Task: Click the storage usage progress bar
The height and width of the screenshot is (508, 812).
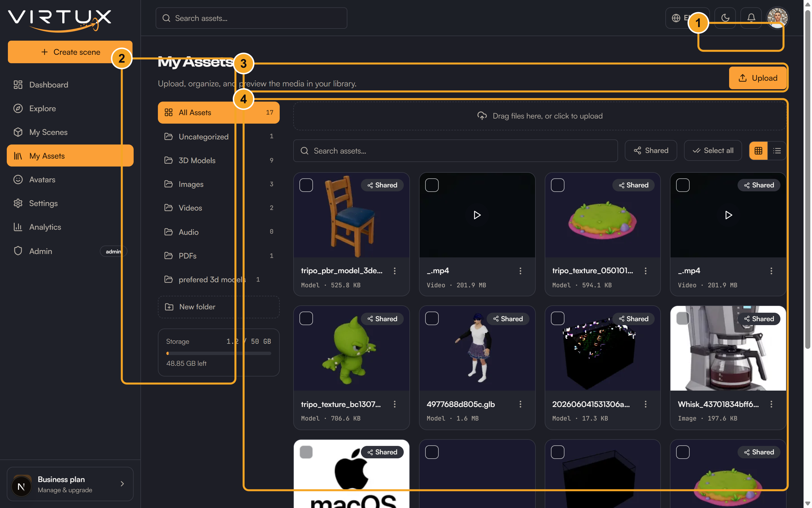Action: pos(219,353)
